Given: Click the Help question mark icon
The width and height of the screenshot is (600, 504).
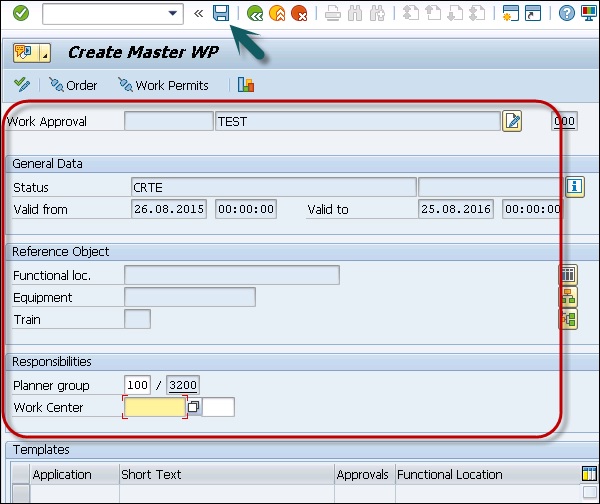Looking at the screenshot, I should (567, 13).
